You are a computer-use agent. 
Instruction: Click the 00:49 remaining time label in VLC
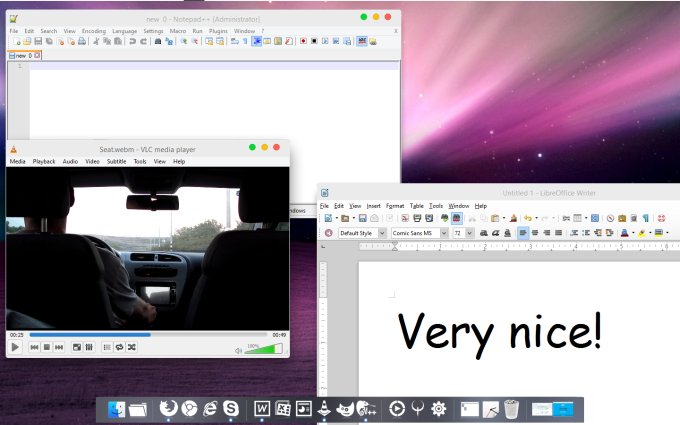click(279, 335)
